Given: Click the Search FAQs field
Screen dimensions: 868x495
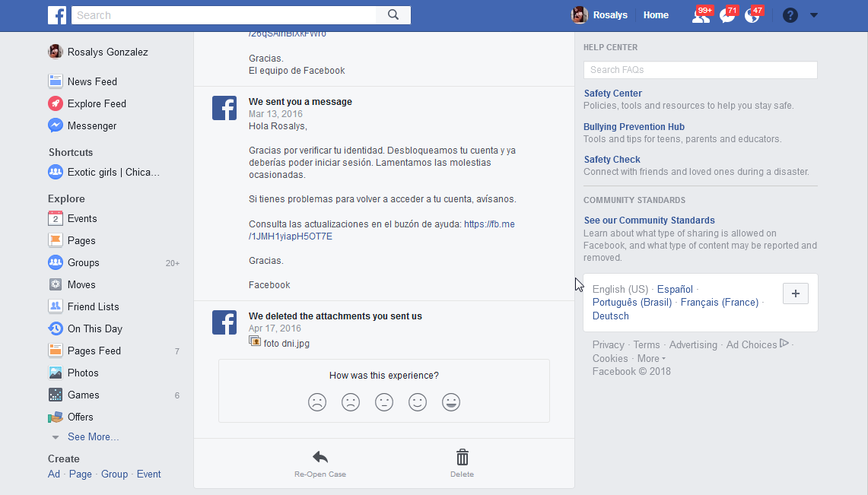Looking at the screenshot, I should pyautogui.click(x=701, y=70).
